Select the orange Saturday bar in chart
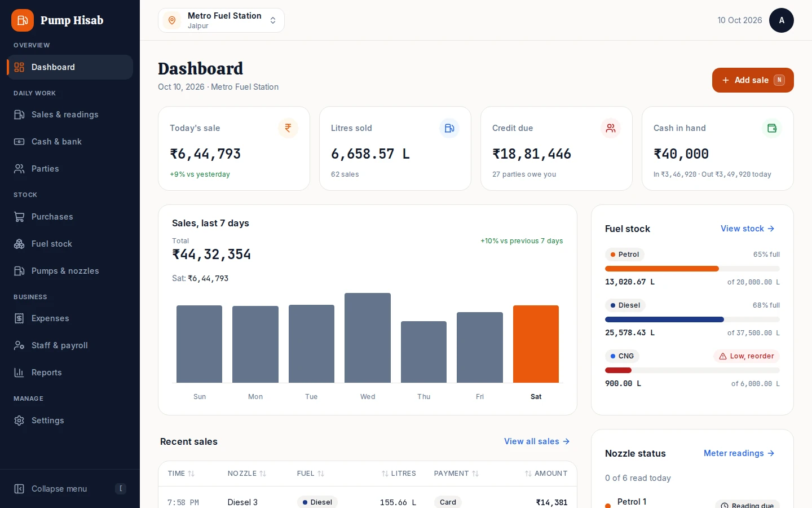Image resolution: width=812 pixels, height=508 pixels. 536,344
